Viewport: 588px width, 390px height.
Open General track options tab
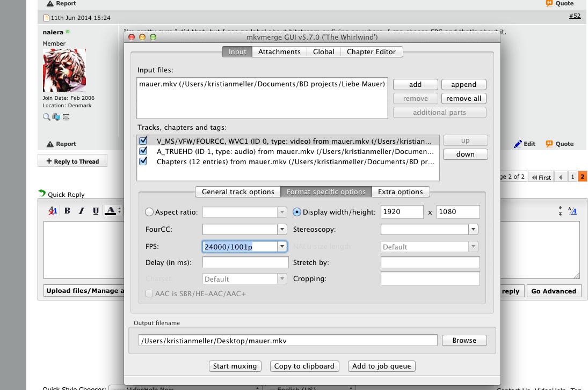[238, 192]
